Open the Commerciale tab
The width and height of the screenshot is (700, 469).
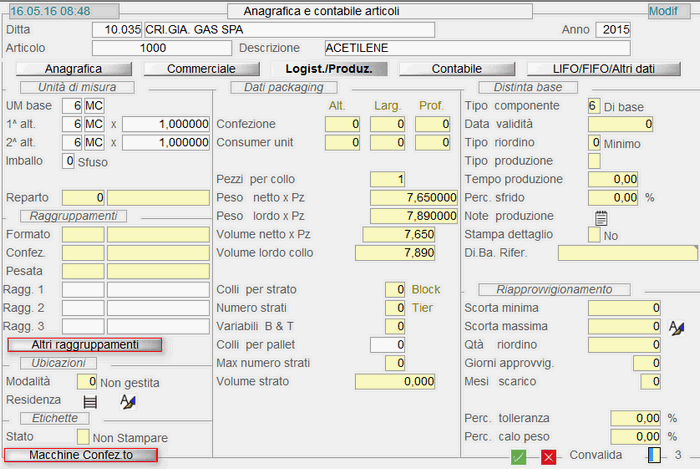tap(201, 69)
